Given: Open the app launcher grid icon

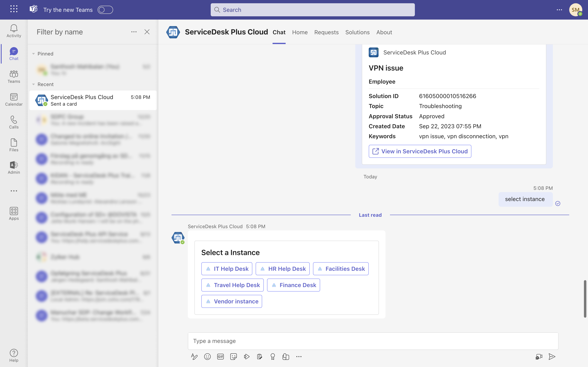Looking at the screenshot, I should click(14, 9).
